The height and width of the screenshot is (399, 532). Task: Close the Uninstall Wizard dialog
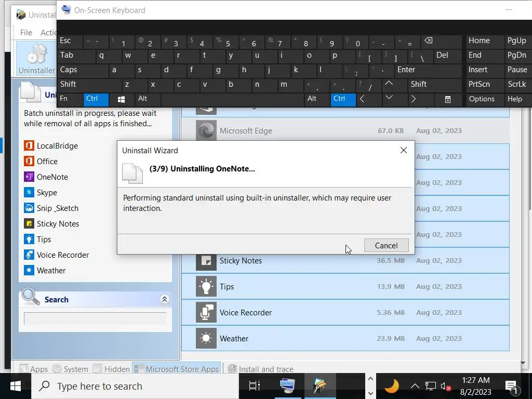pos(403,150)
